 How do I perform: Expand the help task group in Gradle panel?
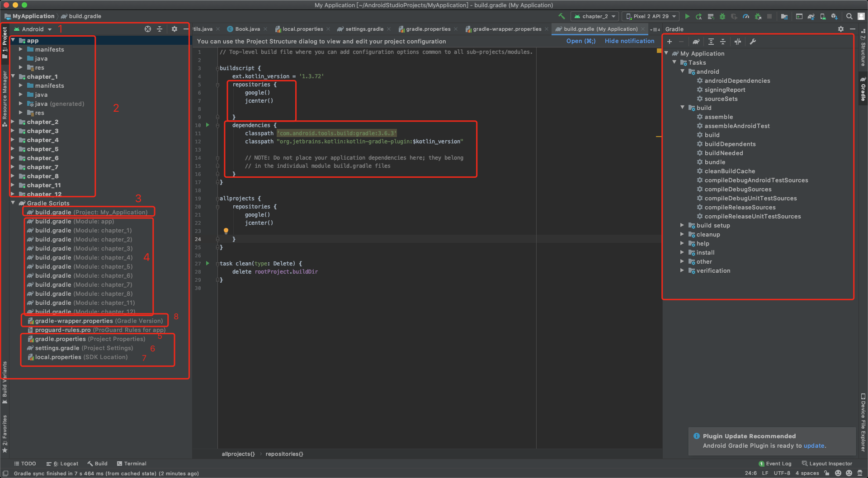click(682, 243)
